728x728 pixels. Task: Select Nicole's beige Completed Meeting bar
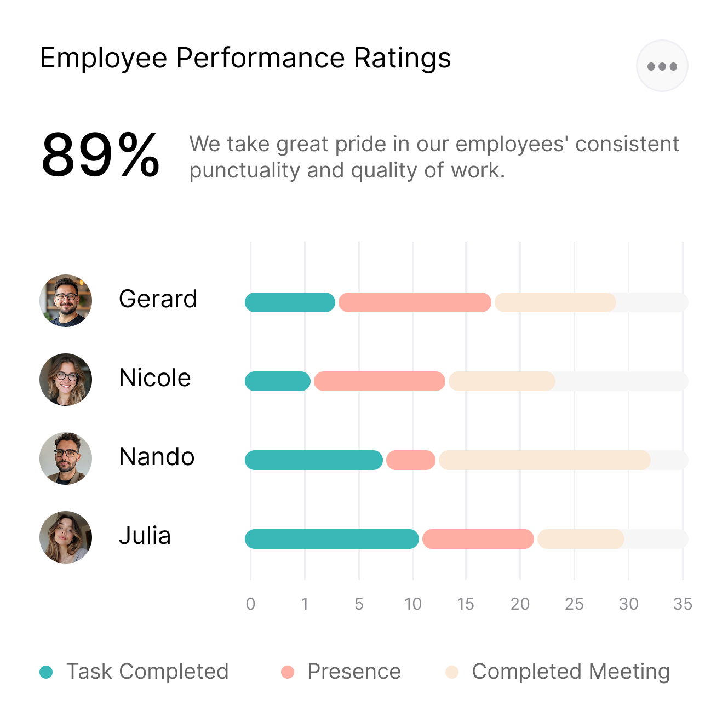point(502,381)
